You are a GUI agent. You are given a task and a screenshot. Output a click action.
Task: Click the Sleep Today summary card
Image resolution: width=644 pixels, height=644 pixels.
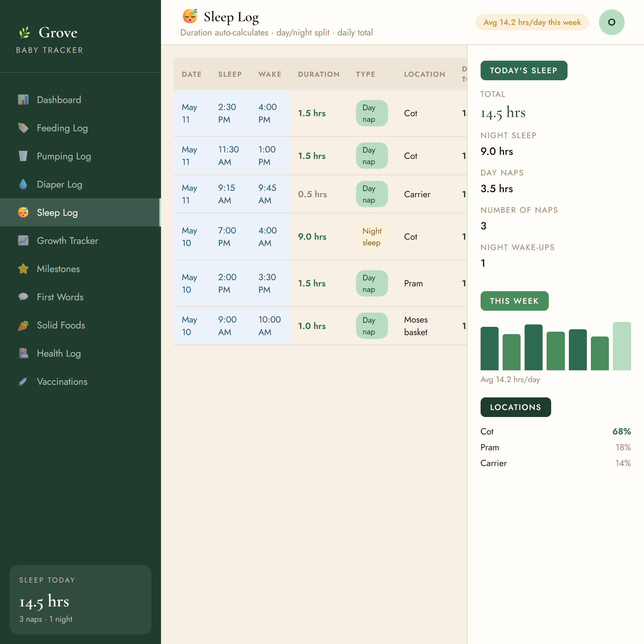[80, 599]
